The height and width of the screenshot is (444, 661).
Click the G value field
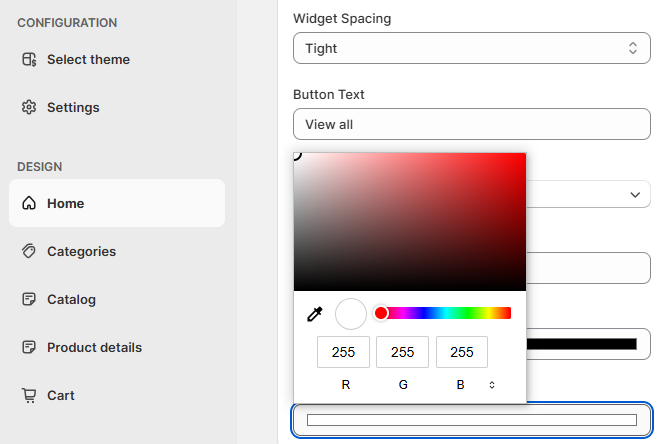point(402,352)
